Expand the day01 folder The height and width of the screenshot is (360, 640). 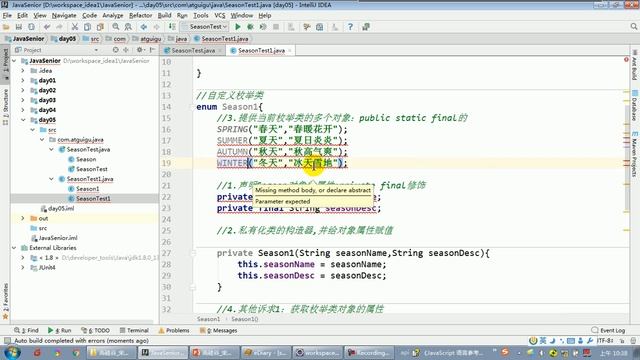23,80
